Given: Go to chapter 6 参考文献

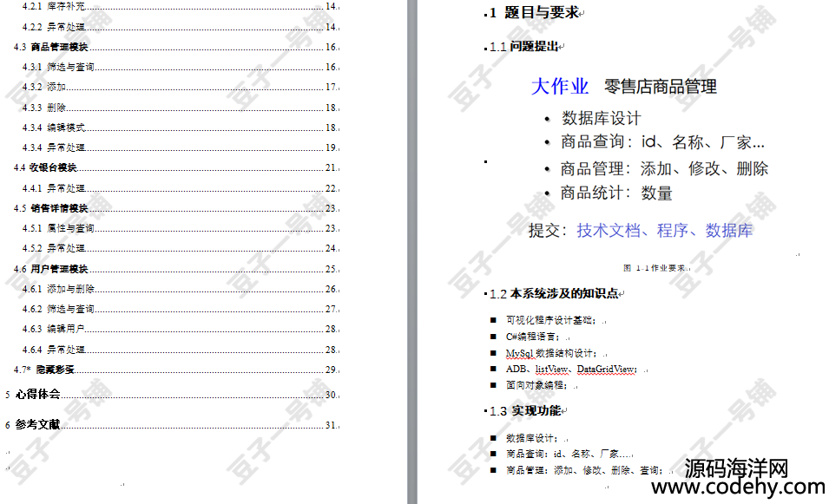Looking at the screenshot, I should [x=171, y=425].
